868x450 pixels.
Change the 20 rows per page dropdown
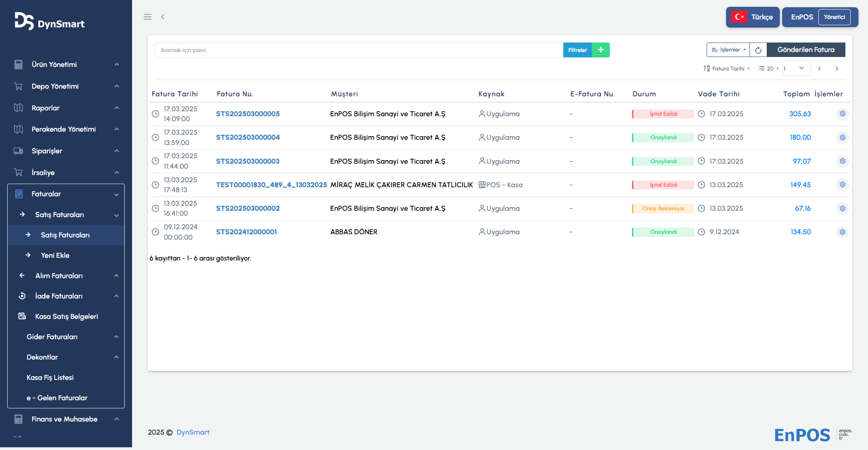click(x=769, y=69)
